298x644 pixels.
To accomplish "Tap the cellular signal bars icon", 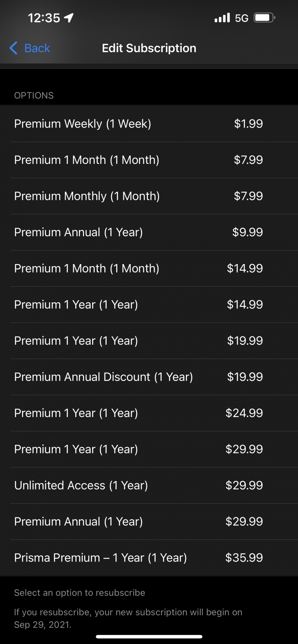I will [x=222, y=18].
